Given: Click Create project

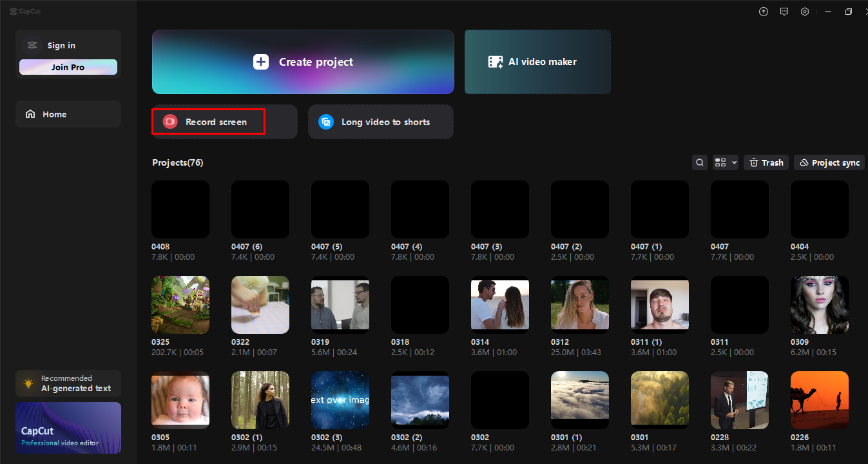Looking at the screenshot, I should [303, 61].
